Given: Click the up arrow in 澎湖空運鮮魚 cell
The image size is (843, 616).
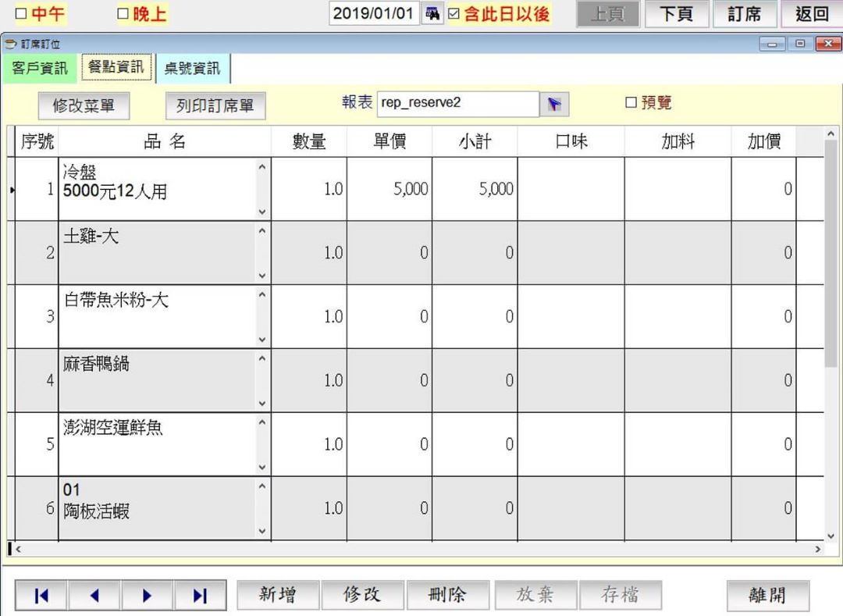Looking at the screenshot, I should point(262,422).
